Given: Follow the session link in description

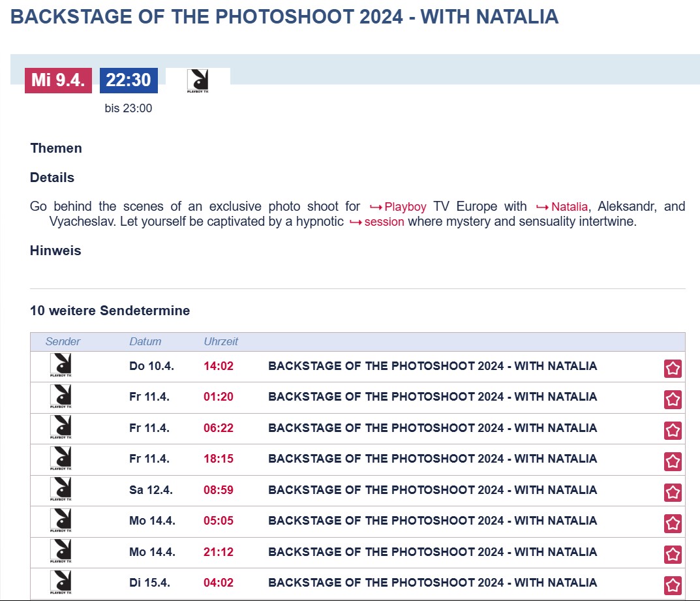Looking at the screenshot, I should tap(376, 222).
